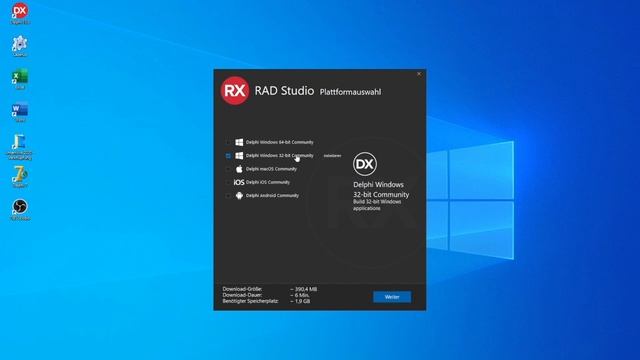Click the red RX RAD Studio logo
This screenshot has width=640, height=360.
[235, 91]
